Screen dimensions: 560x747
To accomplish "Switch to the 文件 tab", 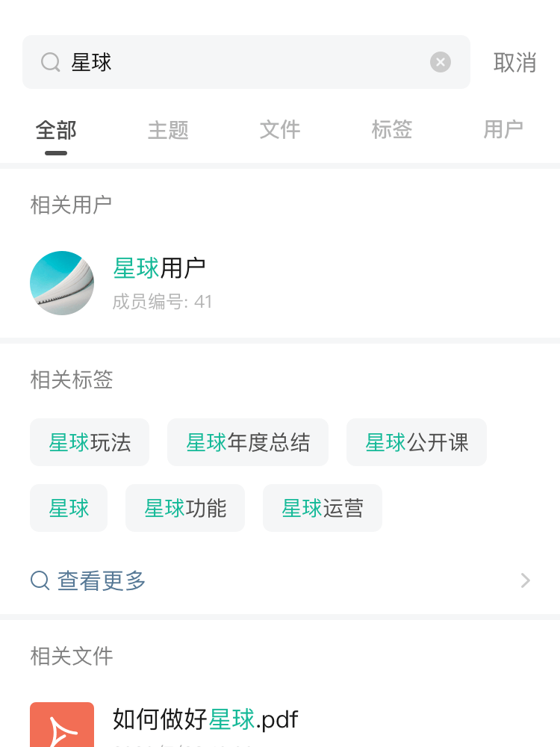I will click(280, 130).
